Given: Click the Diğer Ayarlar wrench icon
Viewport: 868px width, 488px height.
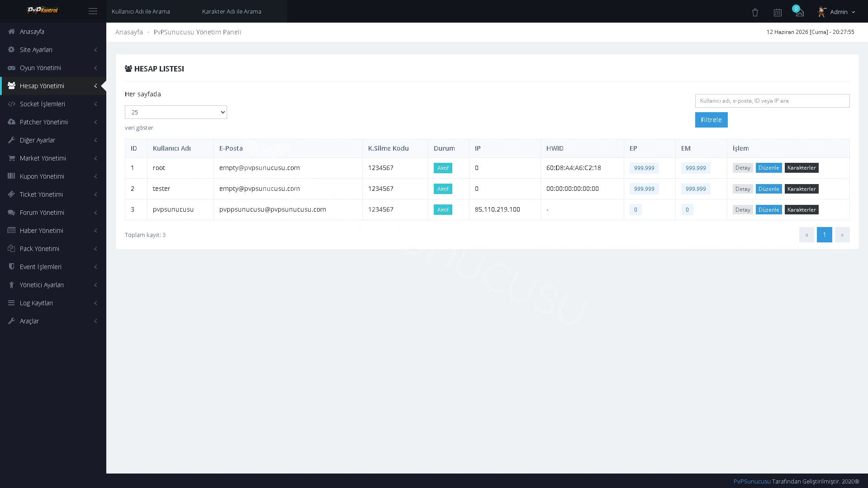Looking at the screenshot, I should tap(11, 140).
